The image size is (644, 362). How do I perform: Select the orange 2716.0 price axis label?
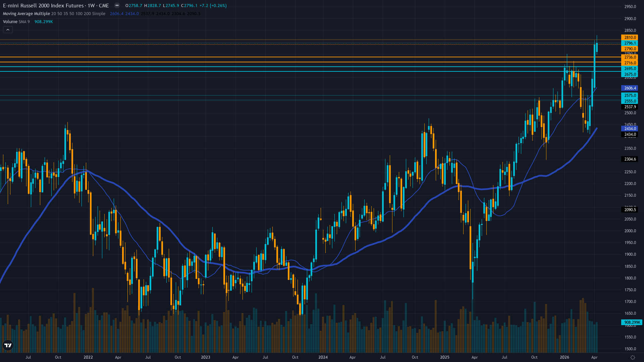(630, 63)
